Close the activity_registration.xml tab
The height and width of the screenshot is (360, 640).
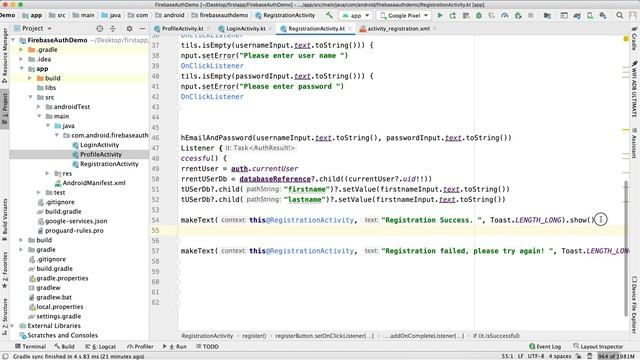pos(434,29)
